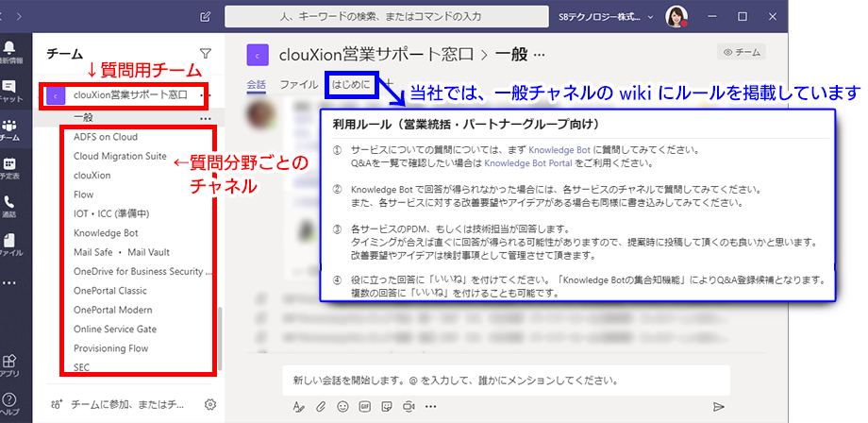Open the Knowledge Bot channel
Image resolution: width=868 pixels, height=423 pixels.
point(106,233)
